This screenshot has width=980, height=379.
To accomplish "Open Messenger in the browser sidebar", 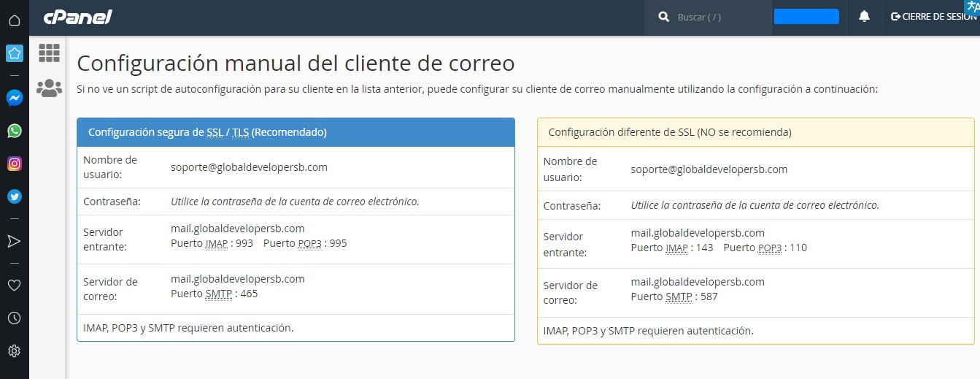I will click(x=14, y=97).
